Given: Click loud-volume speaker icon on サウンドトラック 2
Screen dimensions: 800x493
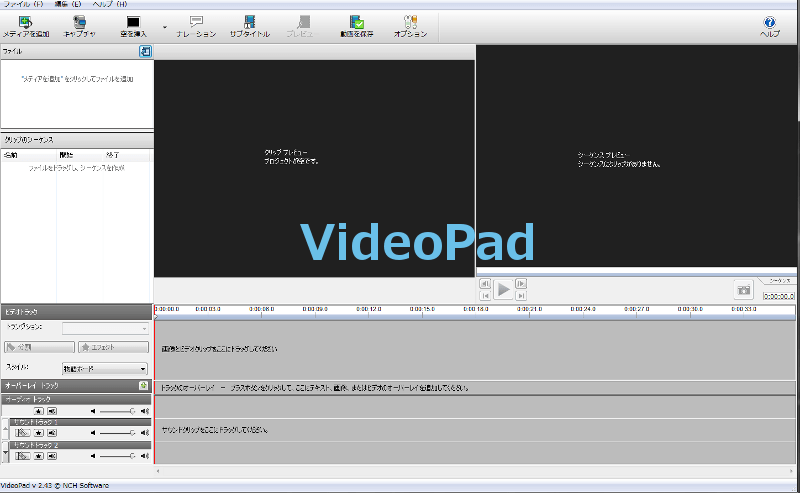Looking at the screenshot, I should pos(145,456).
